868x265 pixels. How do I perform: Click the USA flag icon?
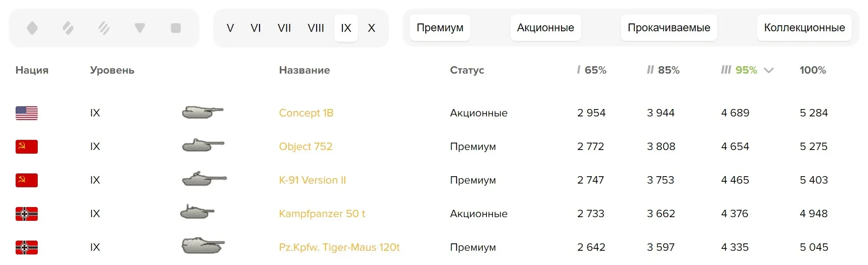(27, 113)
